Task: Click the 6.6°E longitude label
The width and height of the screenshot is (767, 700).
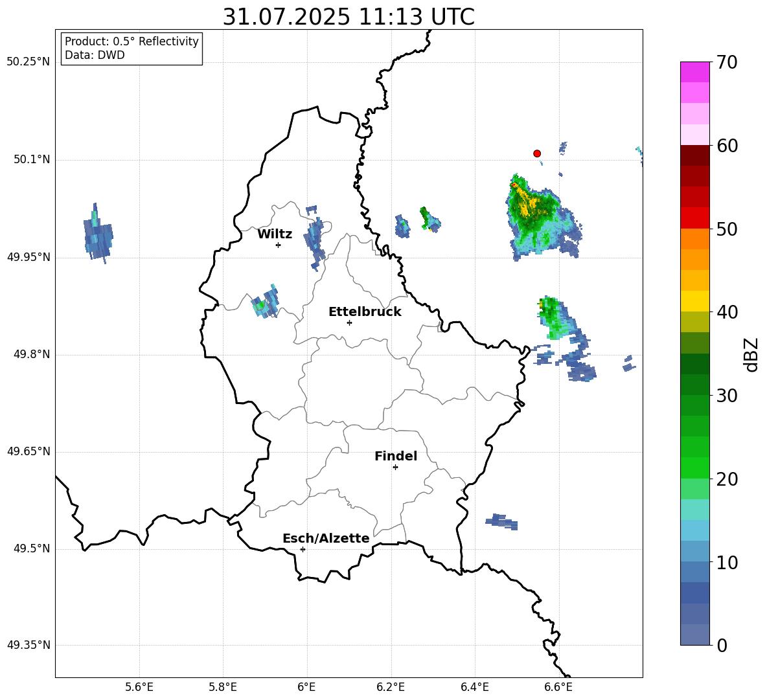Action: pos(558,687)
